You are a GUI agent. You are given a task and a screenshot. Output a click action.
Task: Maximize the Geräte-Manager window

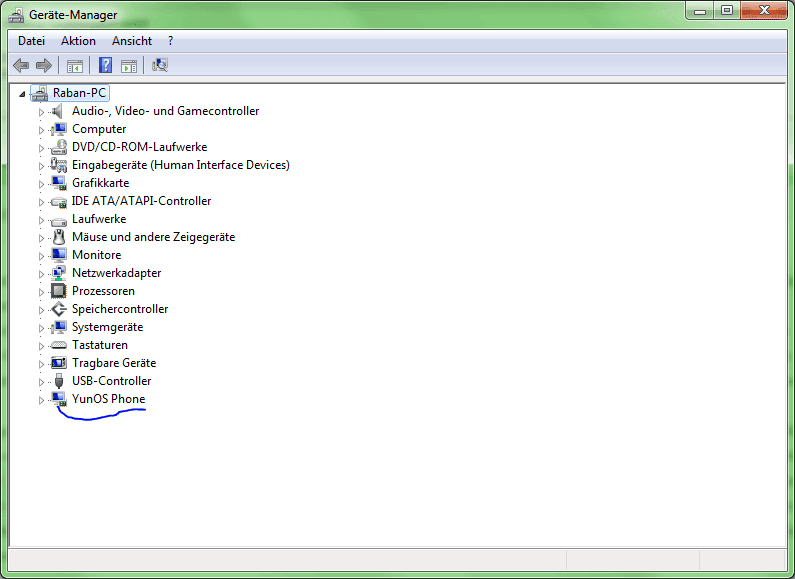(x=727, y=11)
